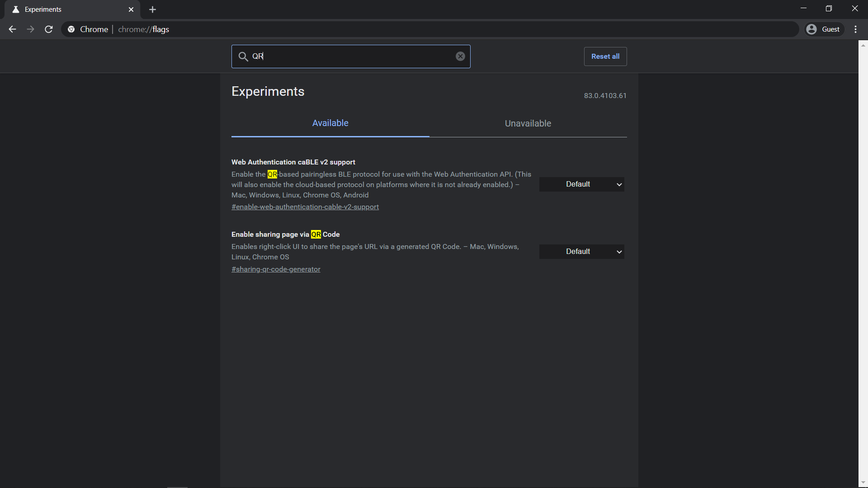Click the search magnifier icon
868x488 pixels.
(x=243, y=56)
